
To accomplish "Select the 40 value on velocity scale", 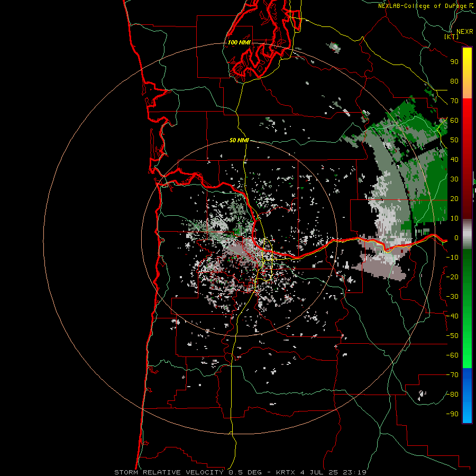I will 454,160.
